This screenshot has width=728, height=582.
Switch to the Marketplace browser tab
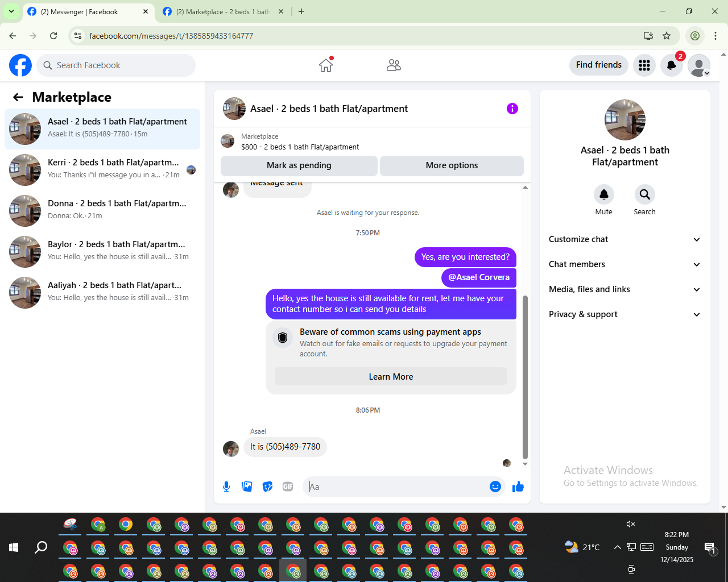click(x=224, y=11)
